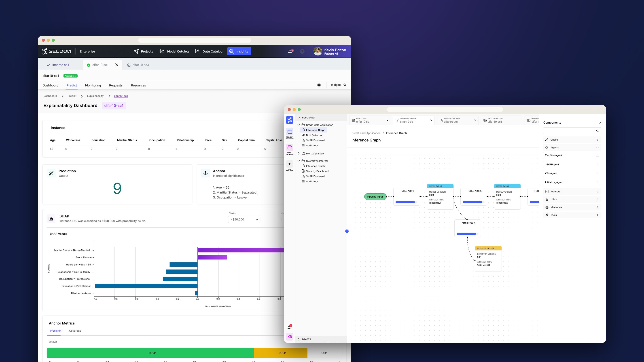The height and width of the screenshot is (362, 644).
Task: Open settings gear beside Widgets
Action: point(319,85)
